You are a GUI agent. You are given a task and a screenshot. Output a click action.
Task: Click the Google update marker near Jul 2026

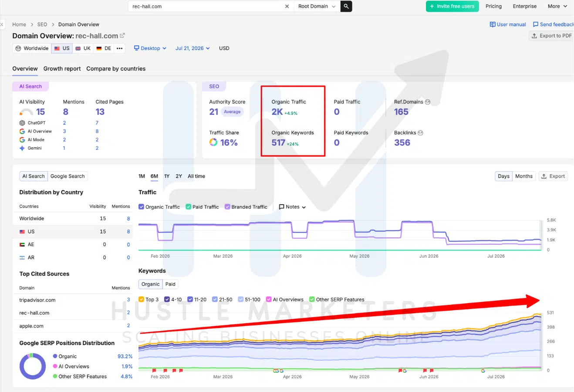point(483,371)
